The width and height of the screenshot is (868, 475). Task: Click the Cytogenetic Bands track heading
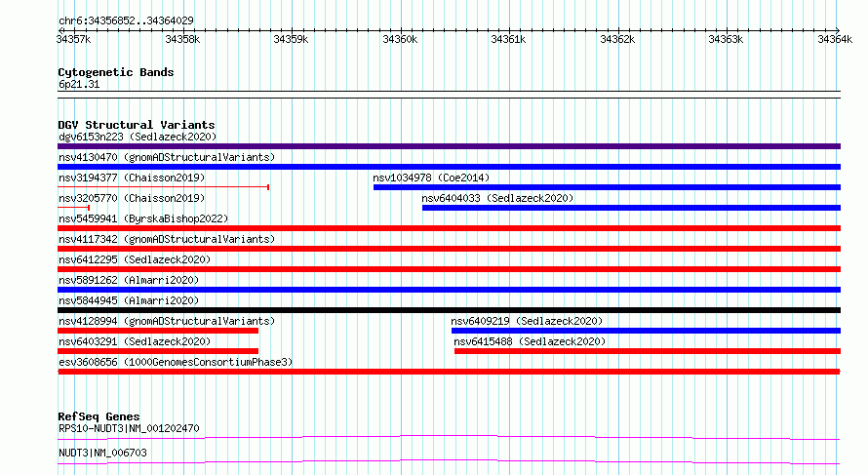[x=116, y=72]
